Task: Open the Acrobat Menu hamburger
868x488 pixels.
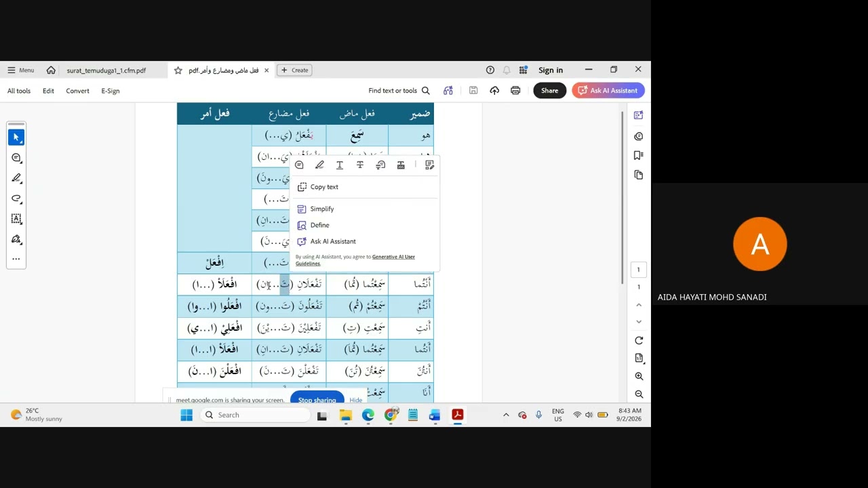Action: coord(20,70)
